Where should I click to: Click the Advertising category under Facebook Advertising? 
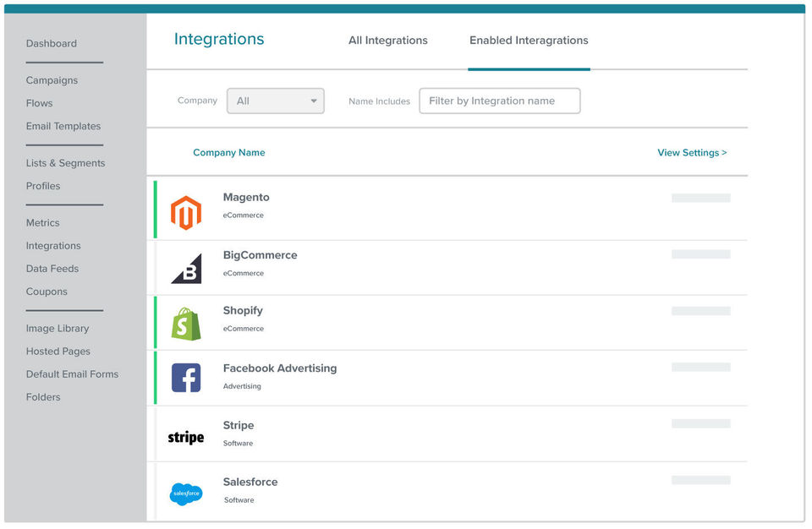click(242, 386)
